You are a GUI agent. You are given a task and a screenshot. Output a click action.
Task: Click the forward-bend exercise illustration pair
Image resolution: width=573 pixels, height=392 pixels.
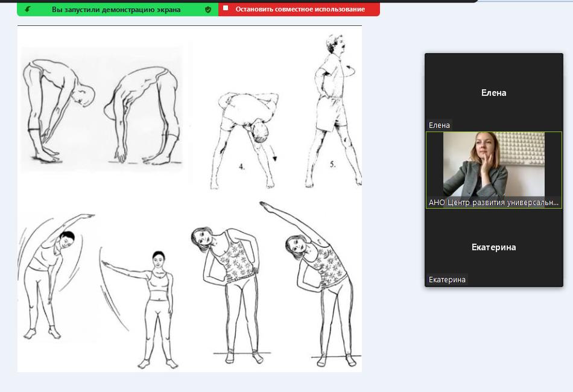point(101,110)
